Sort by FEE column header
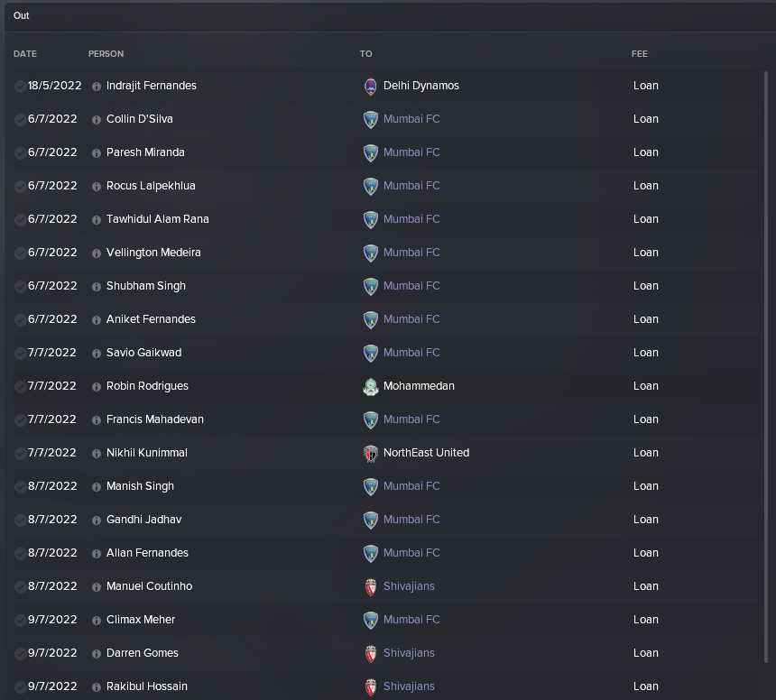Image resolution: width=776 pixels, height=700 pixels. pos(640,54)
